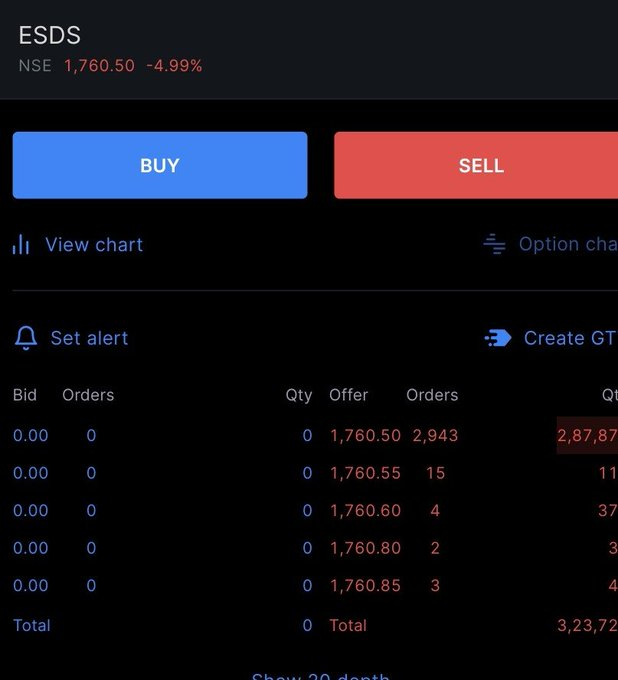Open the View chart link
The image size is (618, 680).
[94, 245]
